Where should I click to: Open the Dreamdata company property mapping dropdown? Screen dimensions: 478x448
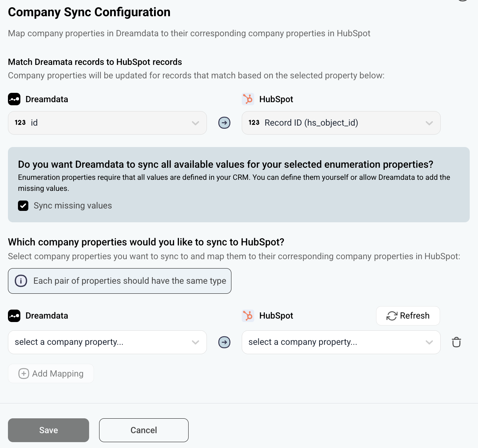pyautogui.click(x=107, y=342)
